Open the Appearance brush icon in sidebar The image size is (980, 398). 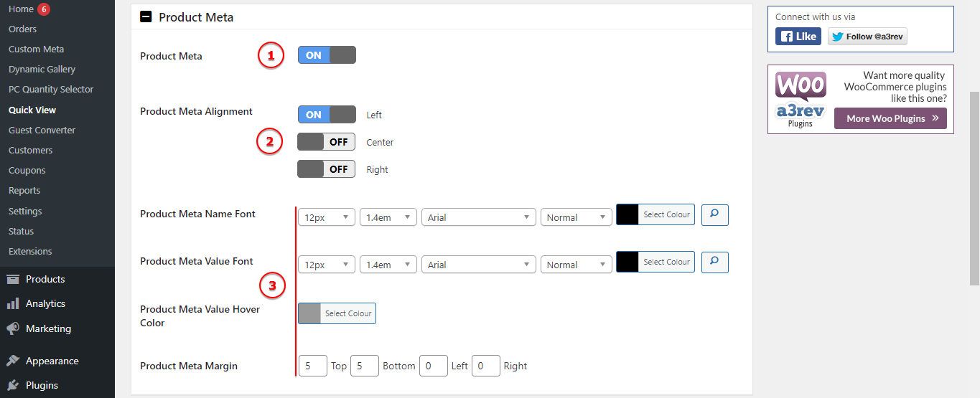click(x=13, y=361)
